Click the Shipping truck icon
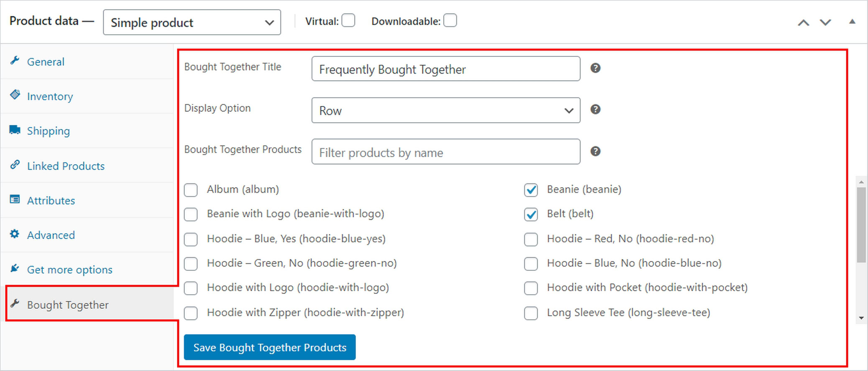The image size is (868, 371). pyautogui.click(x=15, y=130)
